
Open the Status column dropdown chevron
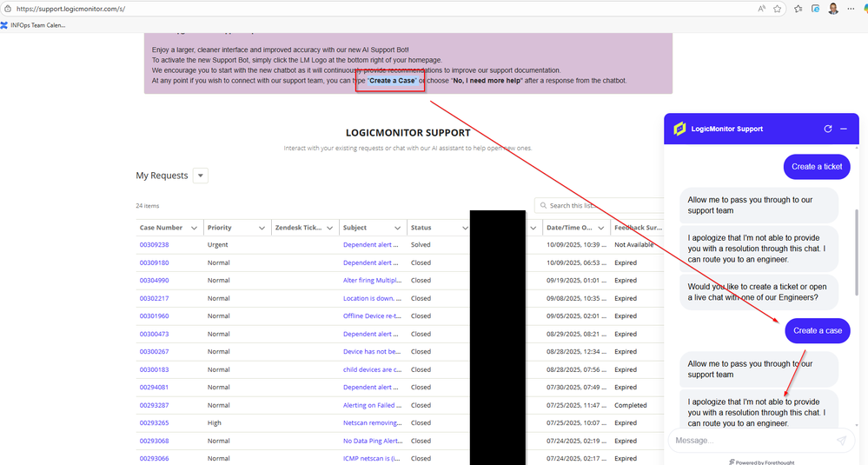(467, 228)
